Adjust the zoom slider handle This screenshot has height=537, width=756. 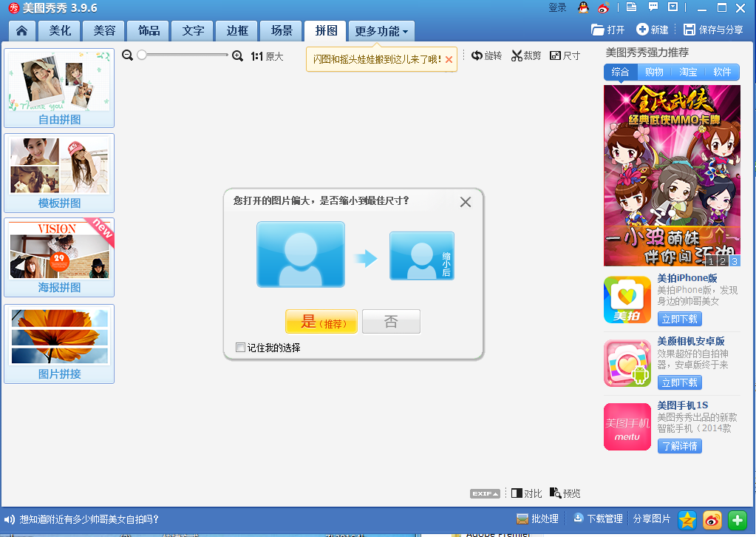pyautogui.click(x=142, y=55)
